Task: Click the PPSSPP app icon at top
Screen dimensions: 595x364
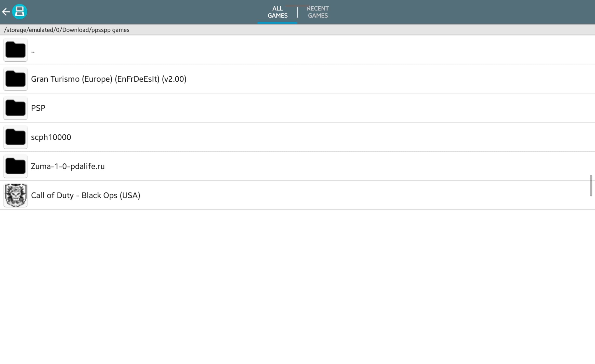Action: click(19, 11)
